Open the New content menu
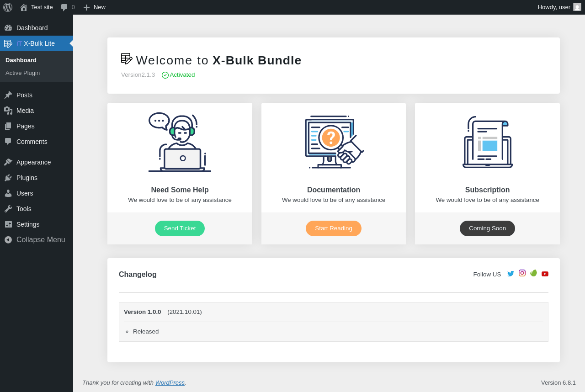Viewport: 585px width, 392px height. click(94, 7)
